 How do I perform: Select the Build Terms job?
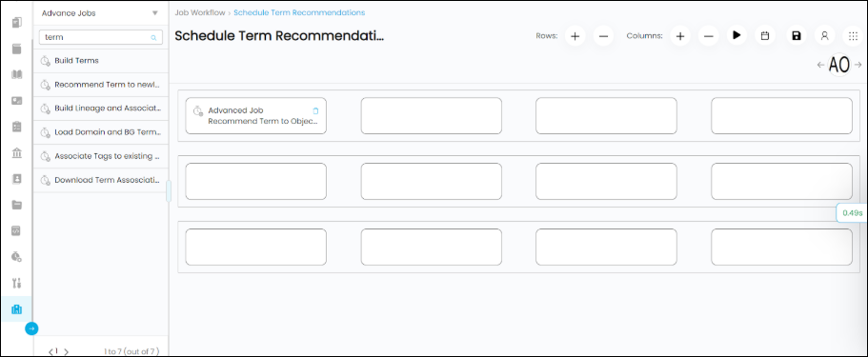(x=100, y=61)
